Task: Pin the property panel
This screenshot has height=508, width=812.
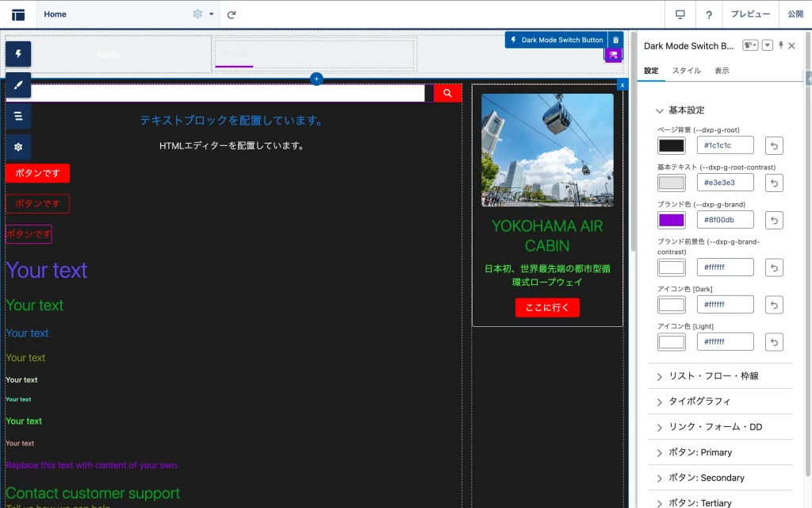Action: click(x=781, y=46)
